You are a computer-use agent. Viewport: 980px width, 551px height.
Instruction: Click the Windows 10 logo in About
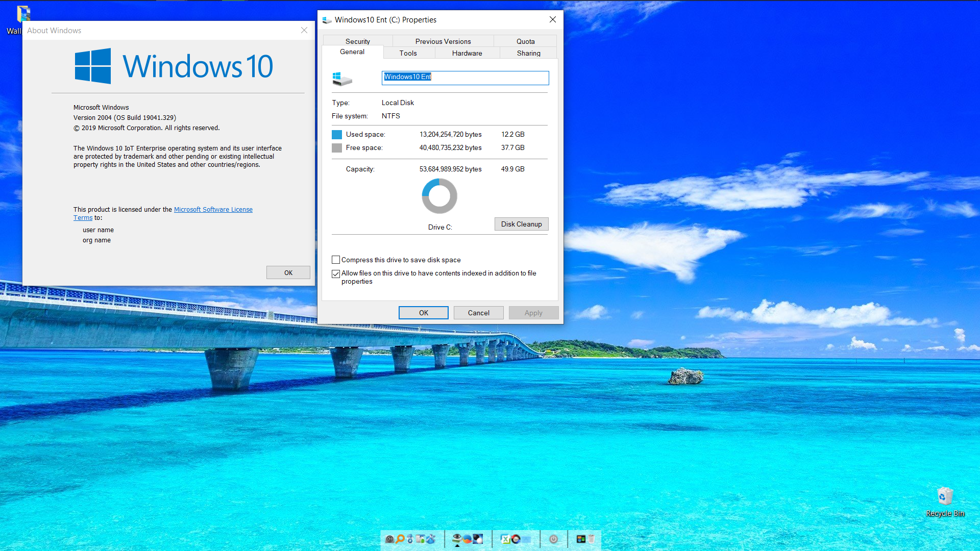[174, 66]
